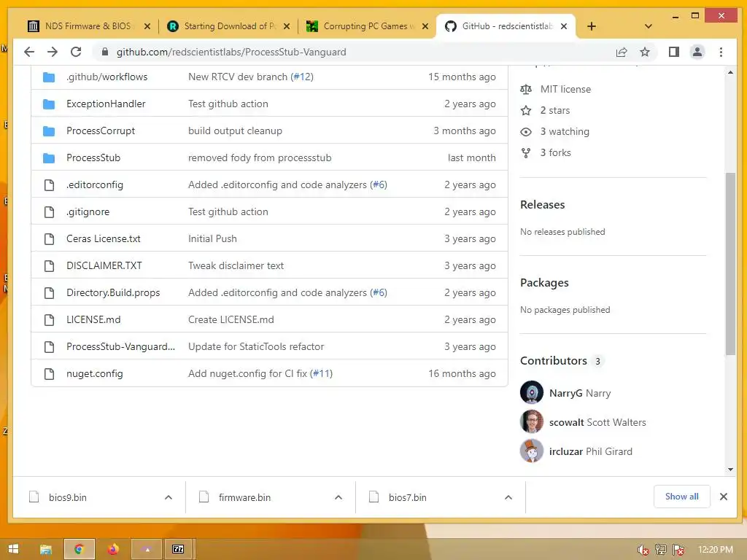This screenshot has height=560, width=747.
Task: Open Firefox from the taskbar
Action: (x=113, y=550)
